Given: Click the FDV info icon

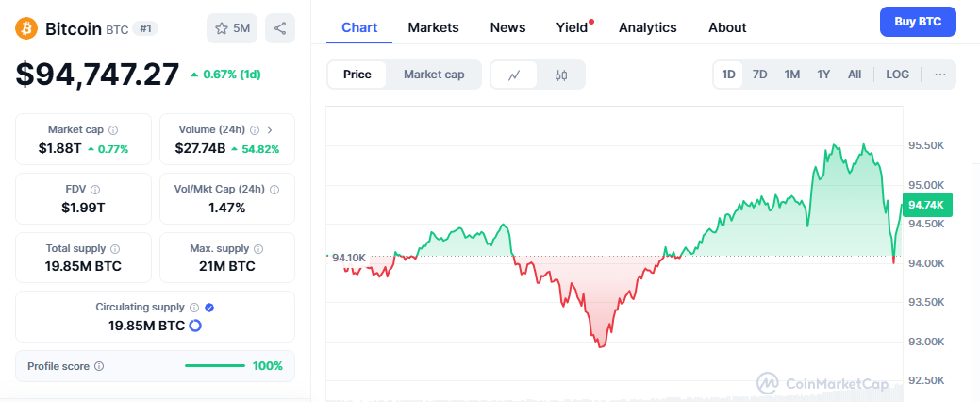Looking at the screenshot, I should (x=95, y=189).
